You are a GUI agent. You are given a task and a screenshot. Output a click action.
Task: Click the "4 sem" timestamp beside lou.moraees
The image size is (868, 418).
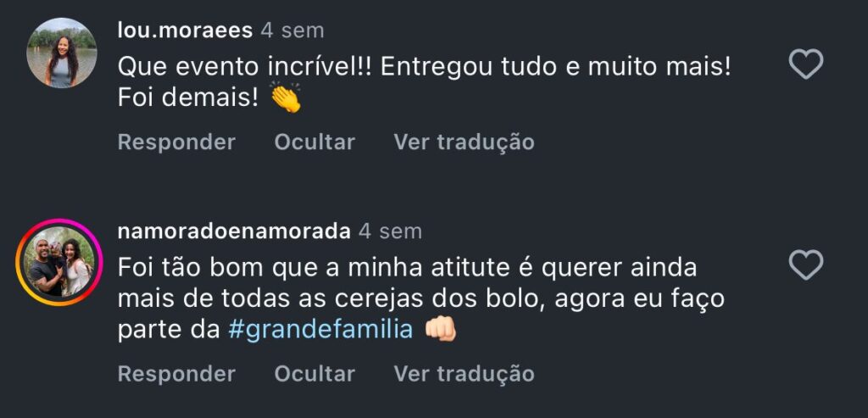[x=292, y=31]
